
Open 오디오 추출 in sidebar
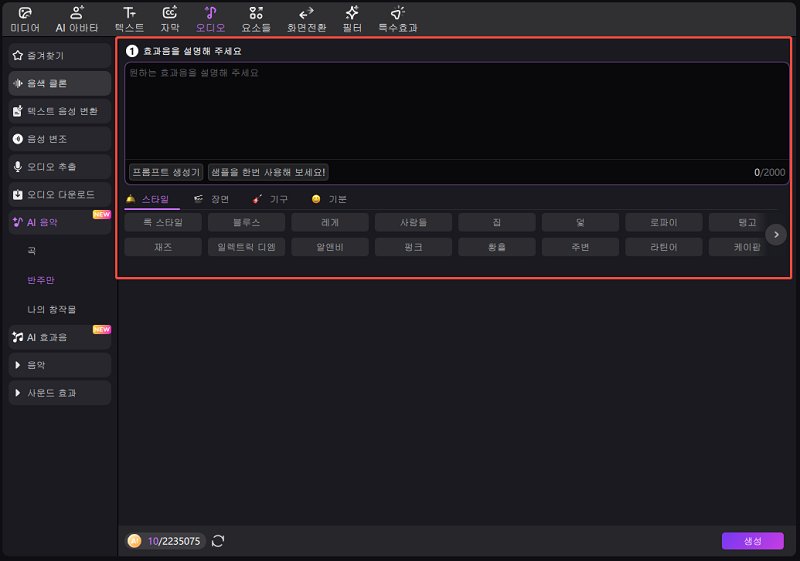click(x=60, y=167)
